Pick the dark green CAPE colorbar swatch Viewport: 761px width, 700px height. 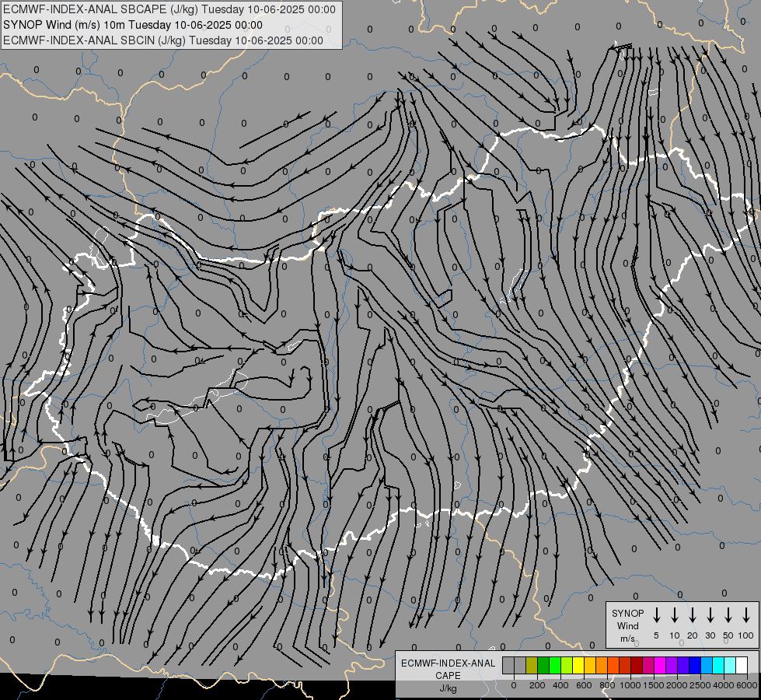point(543,665)
